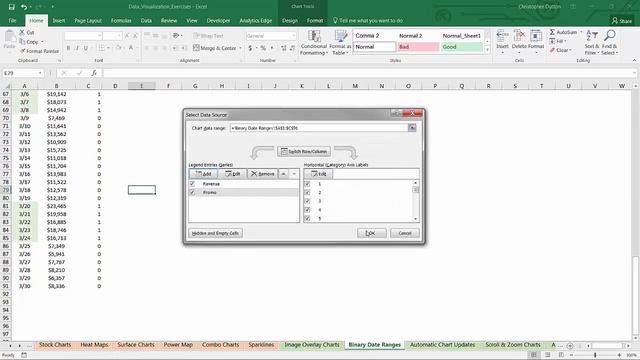Expand the cell Styles gallery

(x=487, y=50)
